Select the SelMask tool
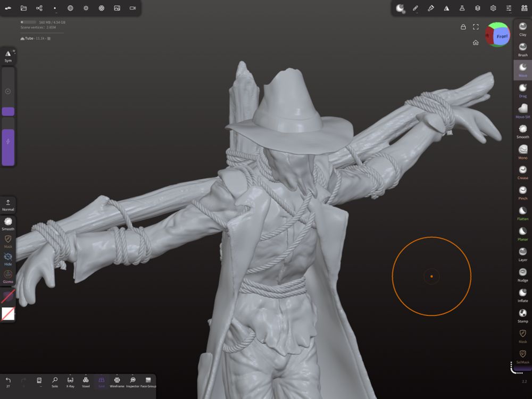Screen dimensions: 532x399 click(x=522, y=356)
